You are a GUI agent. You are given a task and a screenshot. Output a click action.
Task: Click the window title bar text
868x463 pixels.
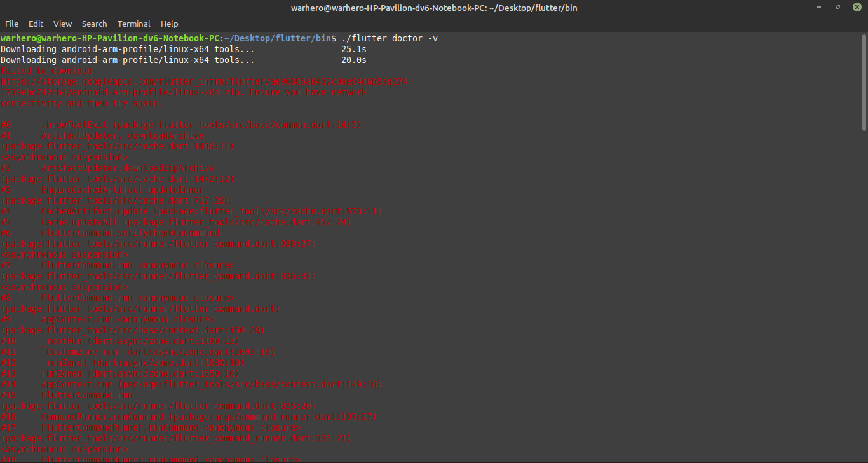[434, 7]
